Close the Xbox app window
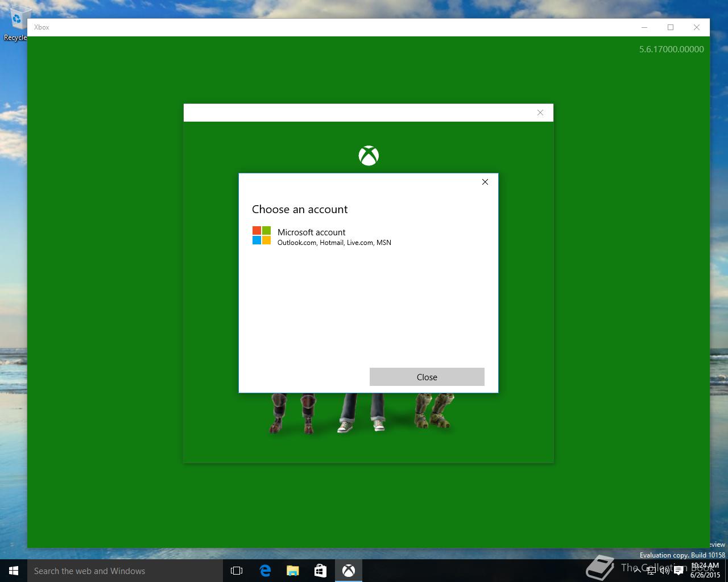This screenshot has width=728, height=582. [697, 27]
